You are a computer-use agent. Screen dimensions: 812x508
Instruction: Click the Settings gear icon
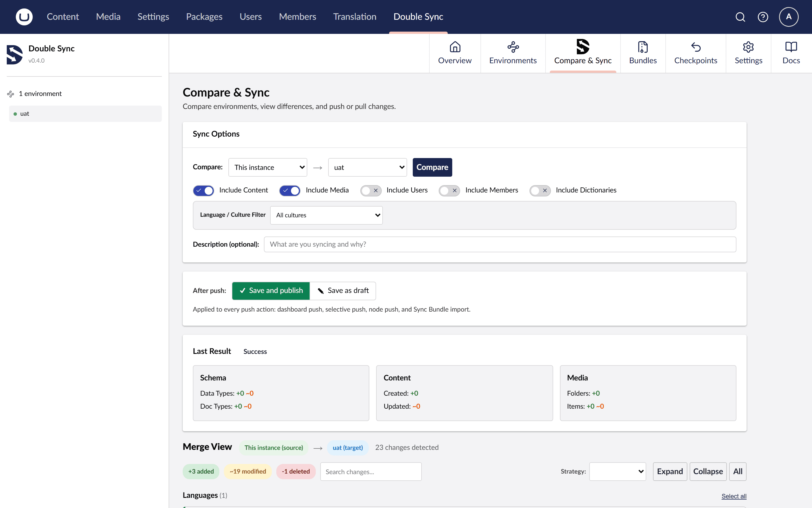[x=748, y=47]
